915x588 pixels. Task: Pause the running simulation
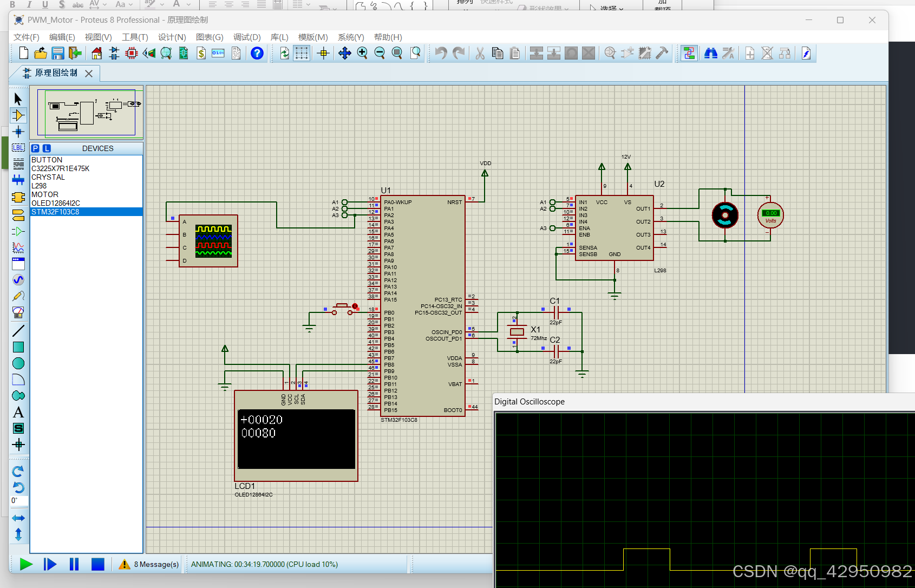pyautogui.click(x=74, y=564)
